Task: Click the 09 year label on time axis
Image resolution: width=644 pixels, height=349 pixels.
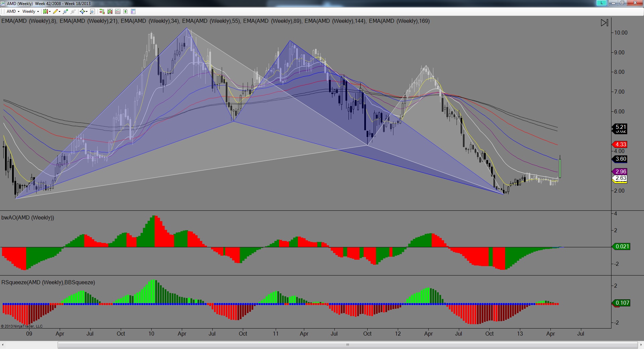Action: point(29,334)
